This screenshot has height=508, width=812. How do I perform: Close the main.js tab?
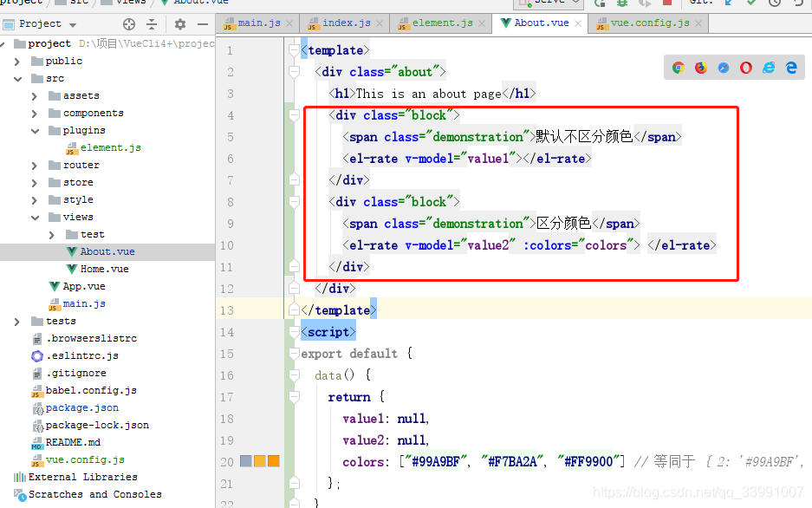(x=289, y=23)
